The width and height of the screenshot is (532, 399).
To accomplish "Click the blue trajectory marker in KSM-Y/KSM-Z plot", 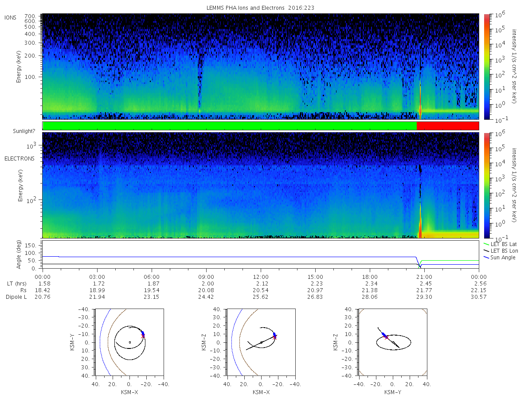I will click(384, 335).
